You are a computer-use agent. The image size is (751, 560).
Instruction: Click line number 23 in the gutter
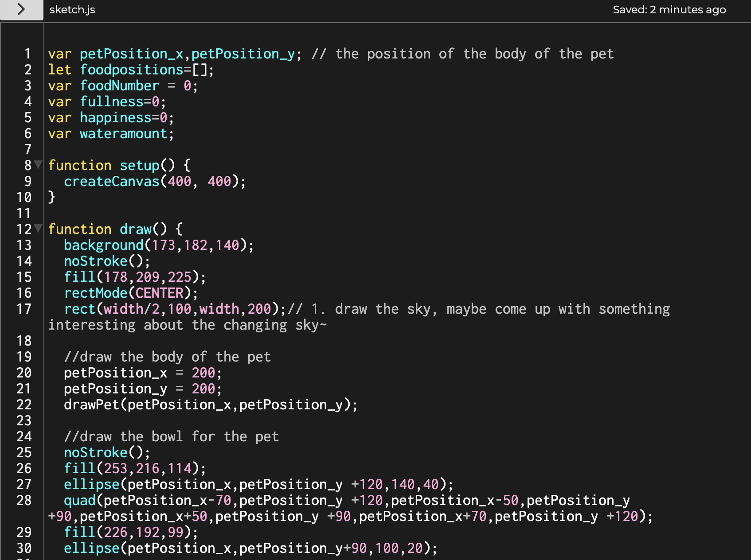pos(23,421)
